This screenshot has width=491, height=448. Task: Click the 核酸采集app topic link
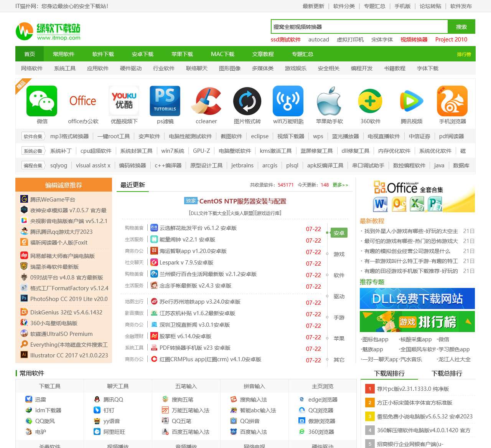click(x=416, y=339)
